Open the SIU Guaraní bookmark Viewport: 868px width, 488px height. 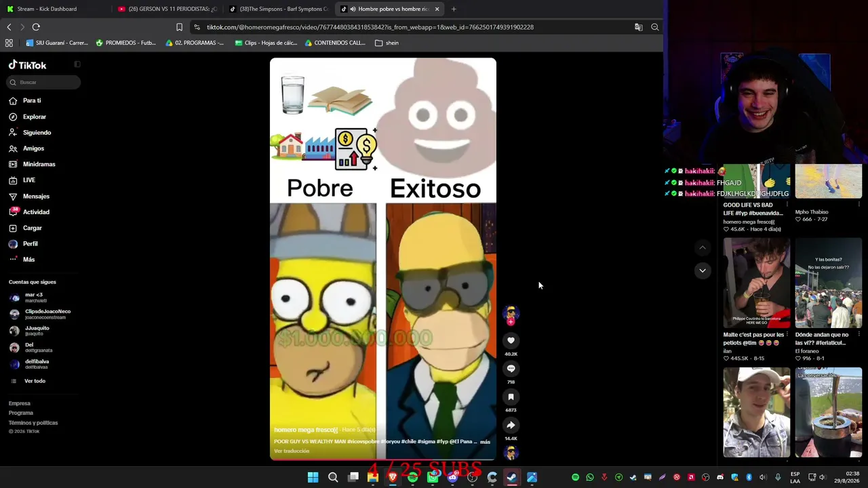57,43
